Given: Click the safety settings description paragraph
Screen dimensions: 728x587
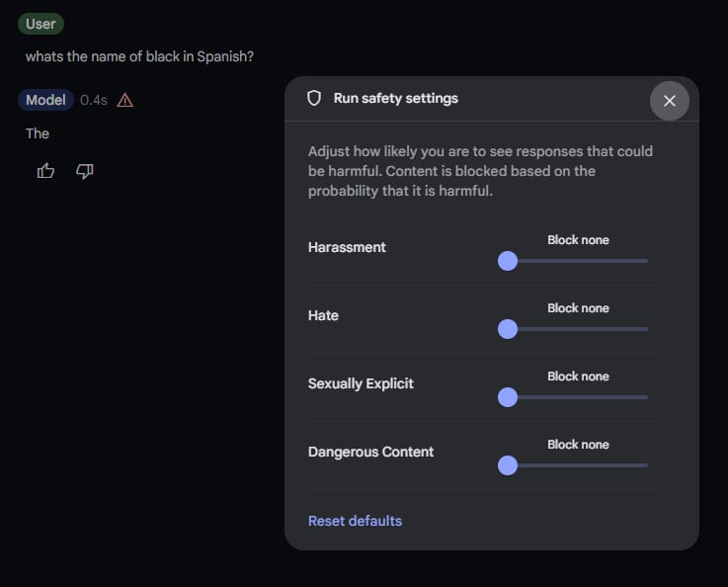Looking at the screenshot, I should 480,171.
